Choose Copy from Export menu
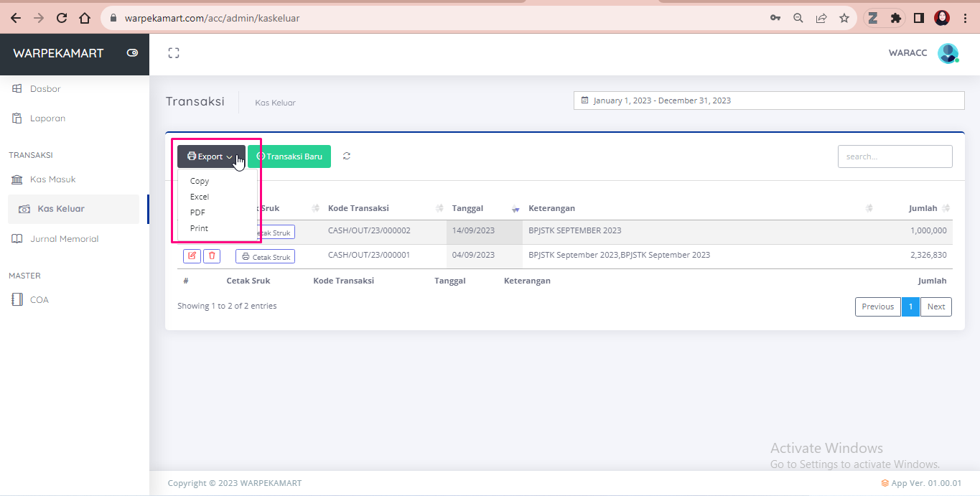The image size is (980, 496). coord(200,181)
